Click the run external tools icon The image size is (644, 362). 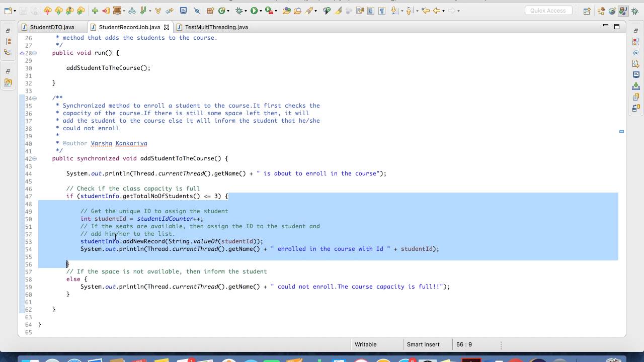coord(269,11)
